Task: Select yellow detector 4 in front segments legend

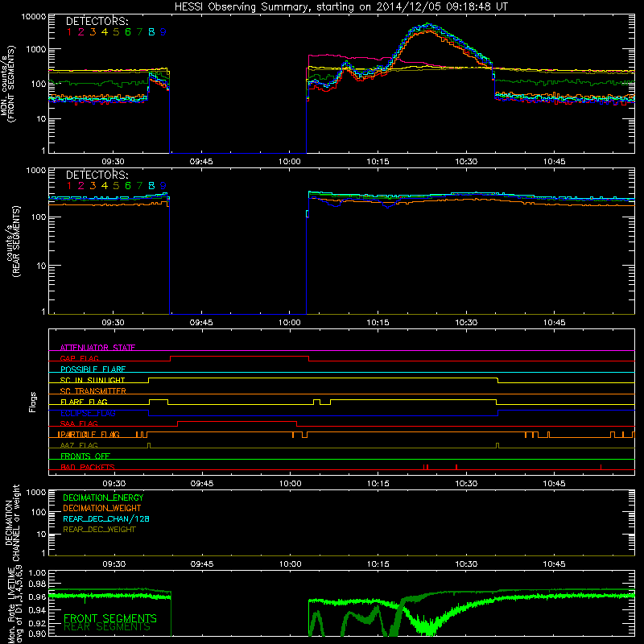Action: tap(105, 32)
